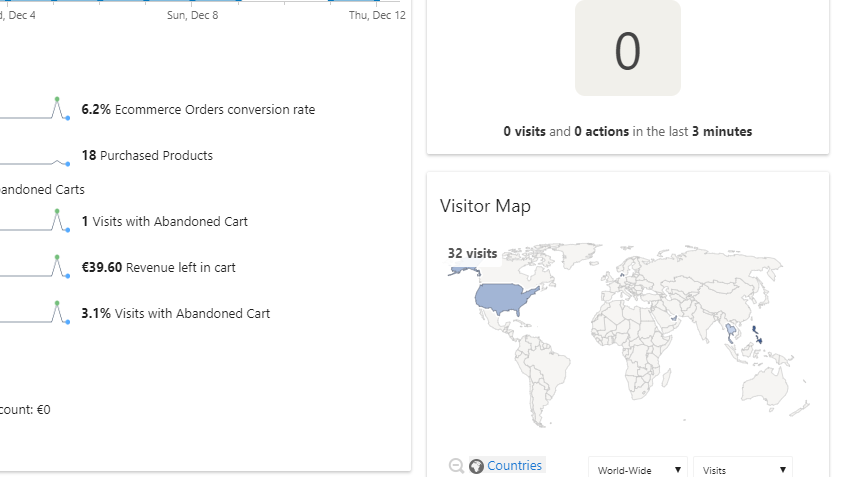Click the 6.2% Ecommerce Orders conversion rate text
The height and width of the screenshot is (477, 843).
[198, 110]
